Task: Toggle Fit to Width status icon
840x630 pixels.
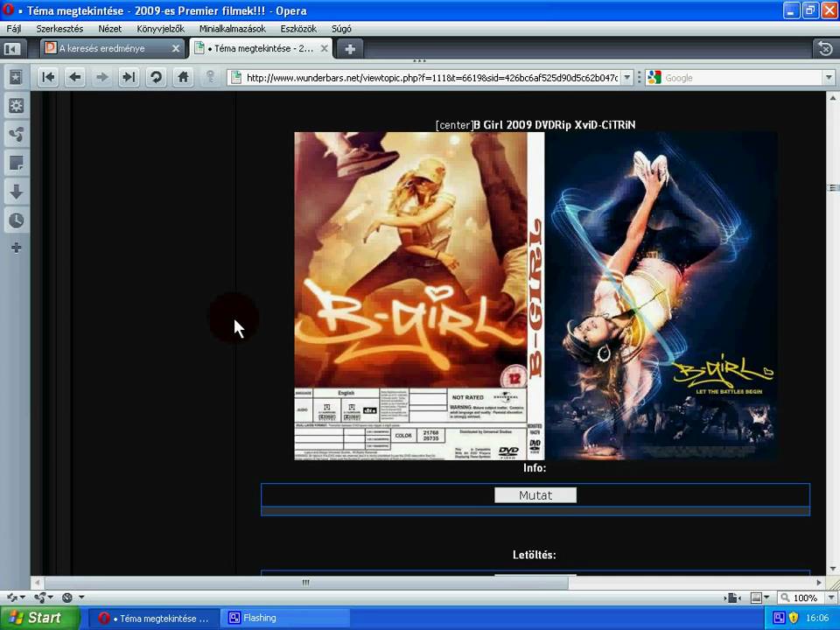Action: pos(732,598)
